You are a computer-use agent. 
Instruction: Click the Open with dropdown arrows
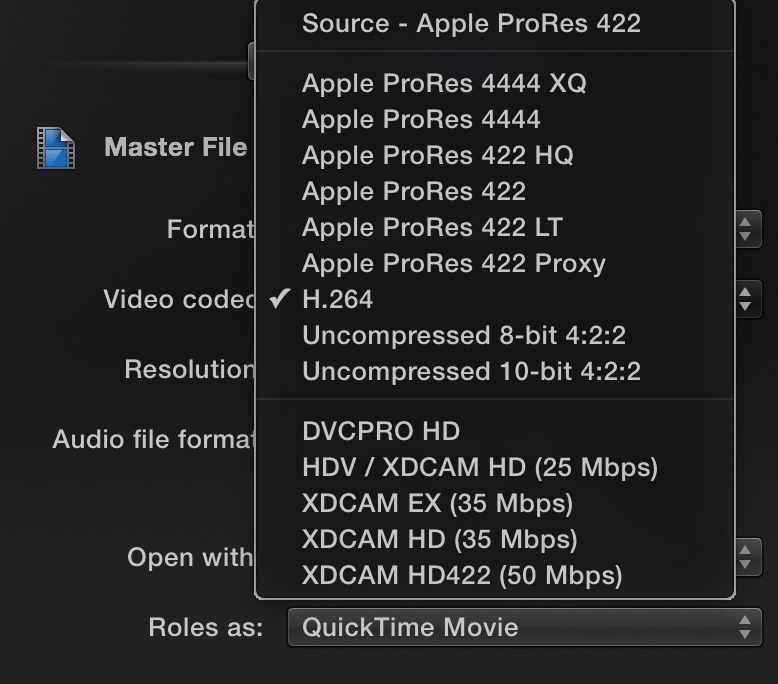[746, 555]
